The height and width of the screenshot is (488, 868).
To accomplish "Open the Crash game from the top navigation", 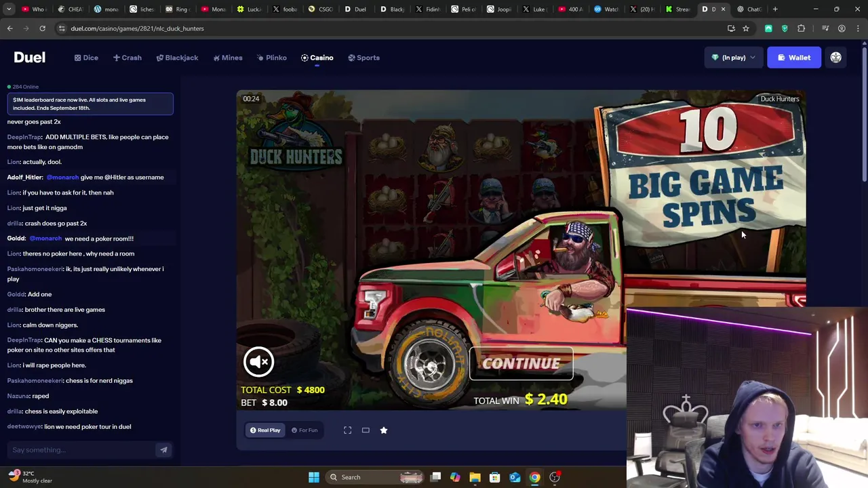I will tap(127, 58).
